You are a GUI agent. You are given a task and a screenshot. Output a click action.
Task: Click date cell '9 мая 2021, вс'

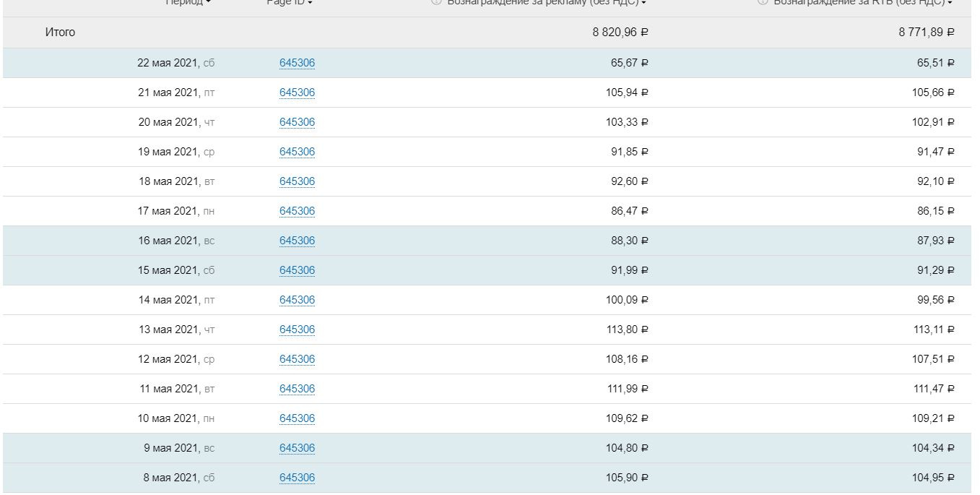[x=179, y=448]
